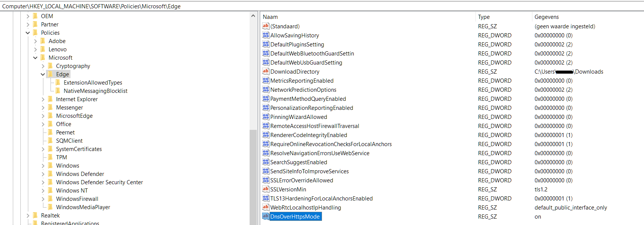
Task: Expand the Cryptography key
Action: pos(43,66)
